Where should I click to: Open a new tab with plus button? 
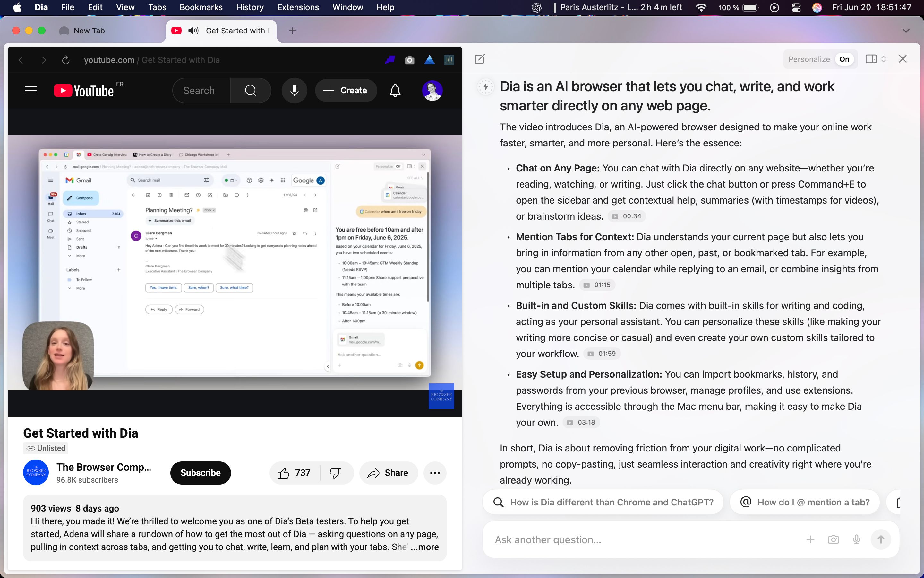(x=293, y=31)
